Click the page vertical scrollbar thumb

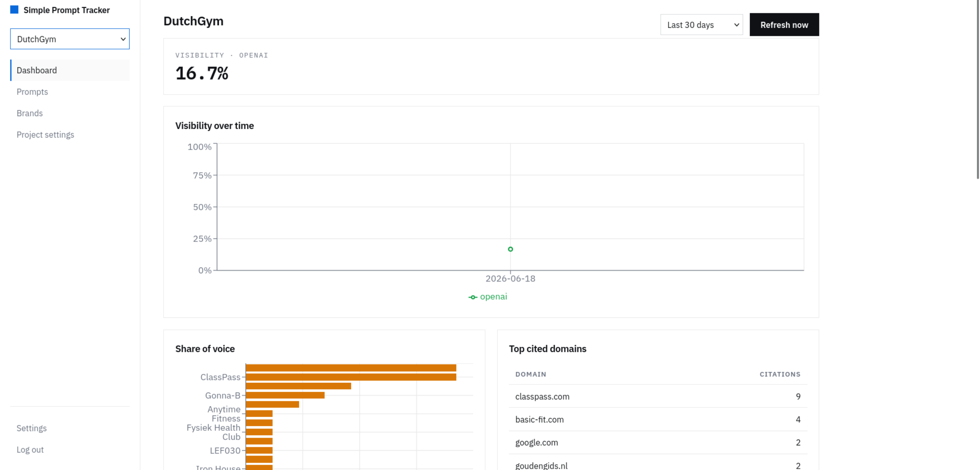[978, 89]
